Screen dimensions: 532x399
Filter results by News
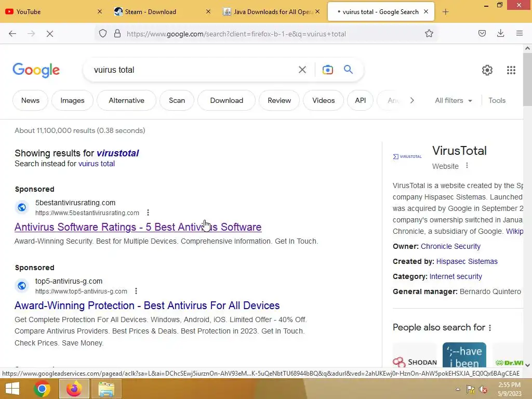click(x=30, y=100)
